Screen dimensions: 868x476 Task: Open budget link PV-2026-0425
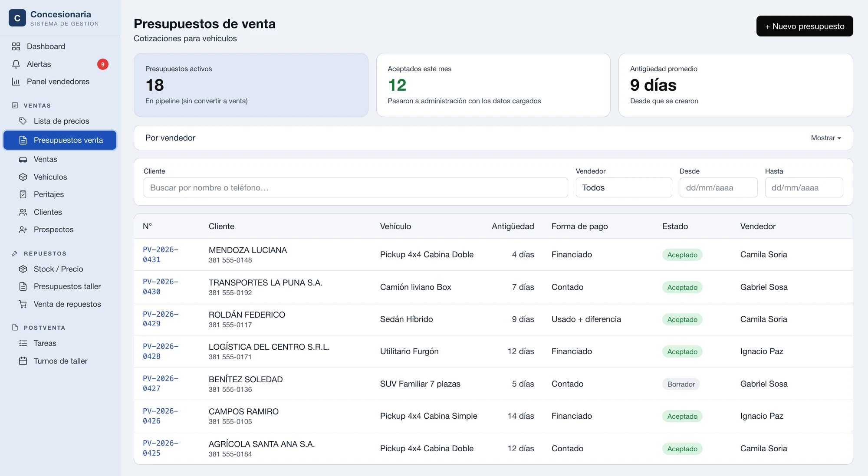[x=161, y=448]
